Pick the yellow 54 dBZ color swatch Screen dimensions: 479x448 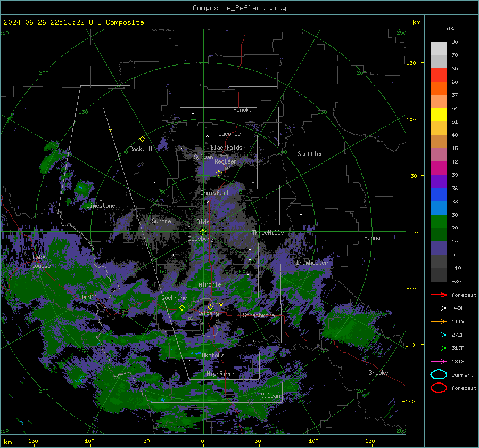439,115
